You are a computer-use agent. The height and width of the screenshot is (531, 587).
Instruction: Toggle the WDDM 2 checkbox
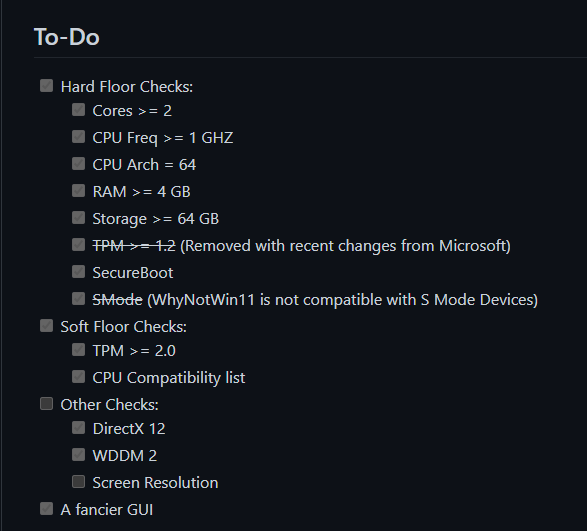[78, 454]
